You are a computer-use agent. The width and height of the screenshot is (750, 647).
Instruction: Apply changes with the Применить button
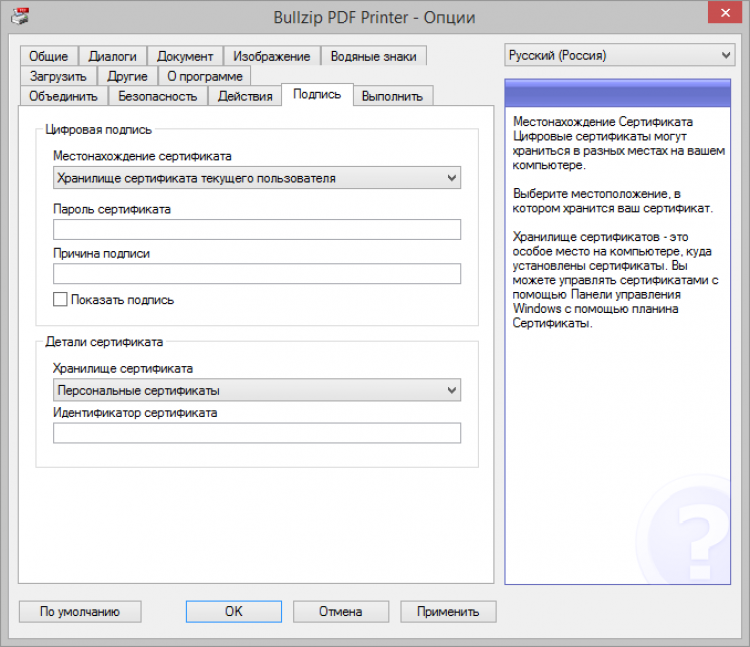pyautogui.click(x=448, y=612)
